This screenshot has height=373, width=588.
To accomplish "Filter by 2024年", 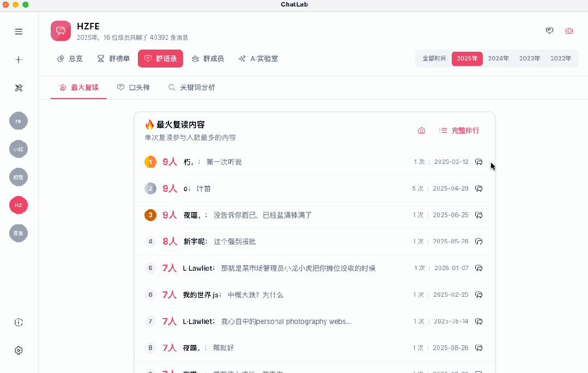I will [499, 58].
